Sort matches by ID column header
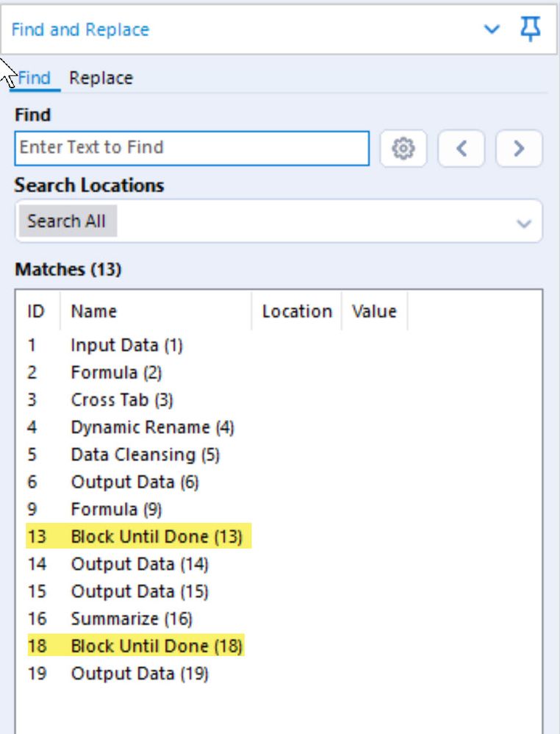The height and width of the screenshot is (734, 560). point(36,311)
